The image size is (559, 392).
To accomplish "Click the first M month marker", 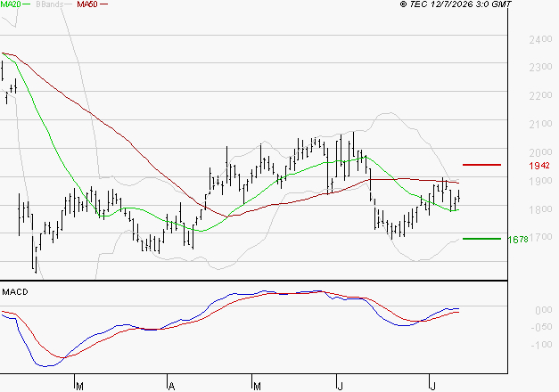I will (x=80, y=387).
